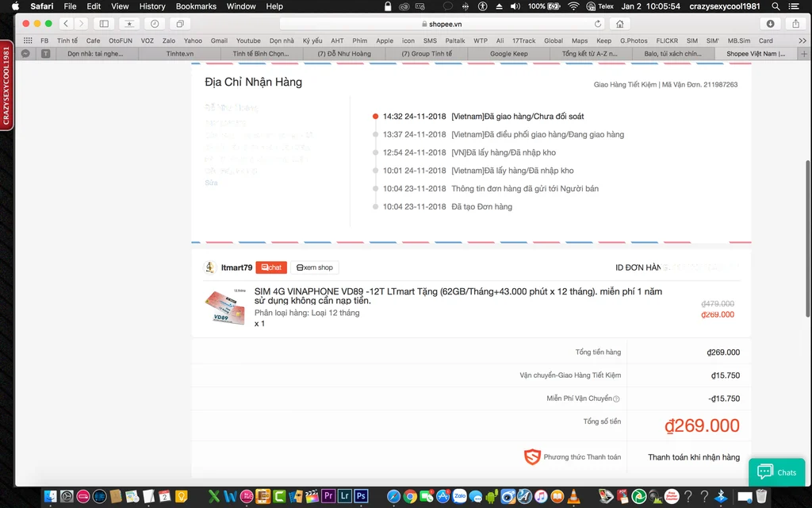
Task: Open the History menu
Action: click(151, 6)
